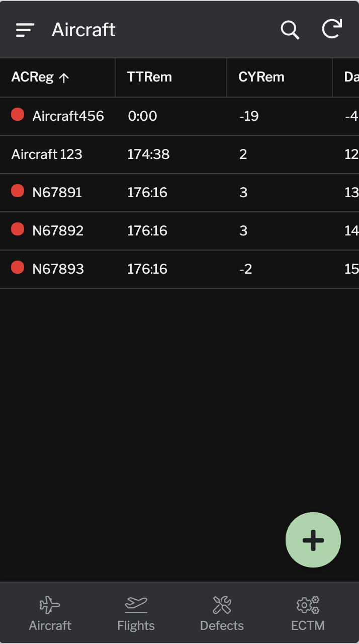359x644 pixels.
Task: Select the Aircraft icon in bottom navigation
Action: (x=50, y=604)
